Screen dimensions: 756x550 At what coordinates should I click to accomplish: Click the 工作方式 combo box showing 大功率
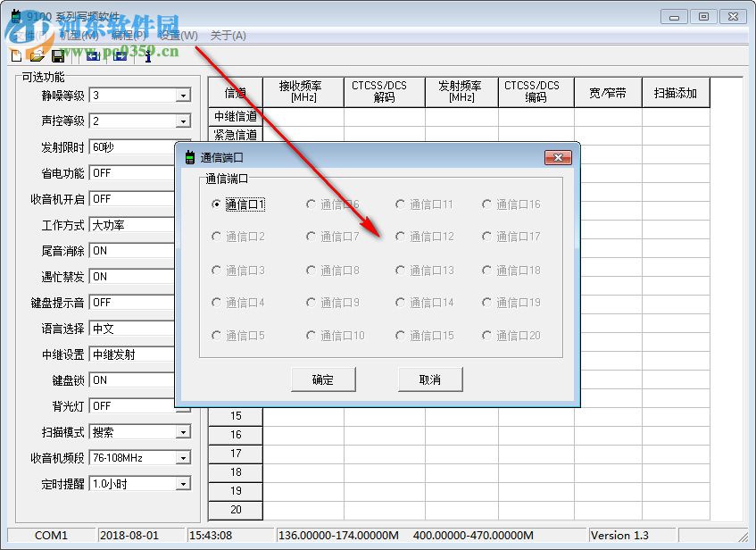[x=132, y=225]
